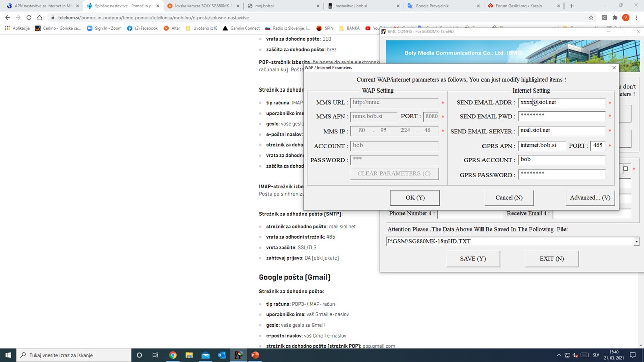This screenshot has height=362, width=644.
Task: Click the Chrome back arrow
Action: (x=7, y=17)
